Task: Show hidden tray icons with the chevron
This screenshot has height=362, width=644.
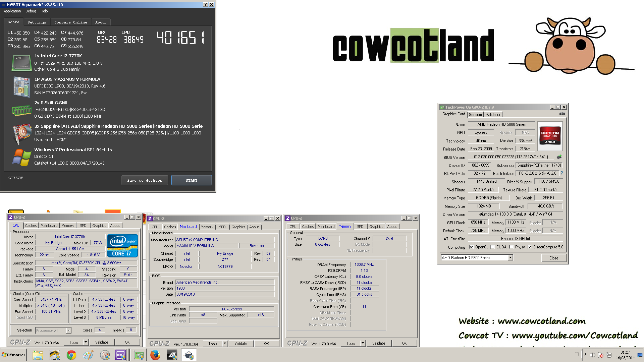Action: [x=585, y=355]
